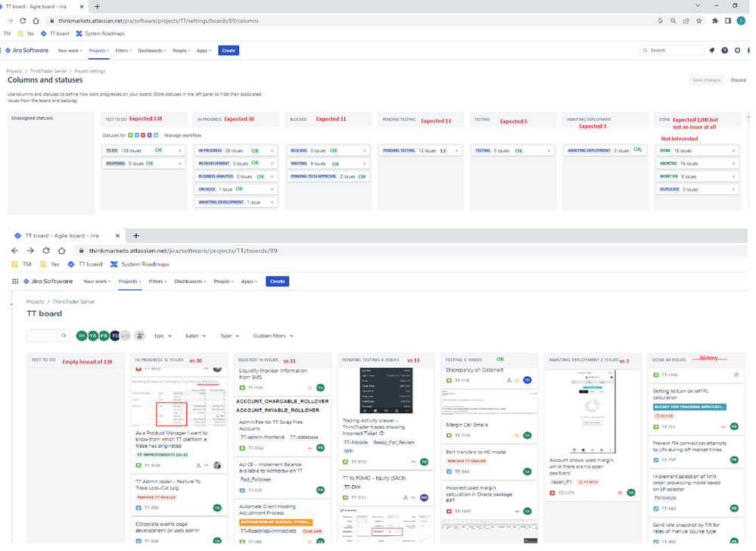Screen dimensions: 756x551
Task: Open Your work menu in bottom window
Action: point(98,282)
